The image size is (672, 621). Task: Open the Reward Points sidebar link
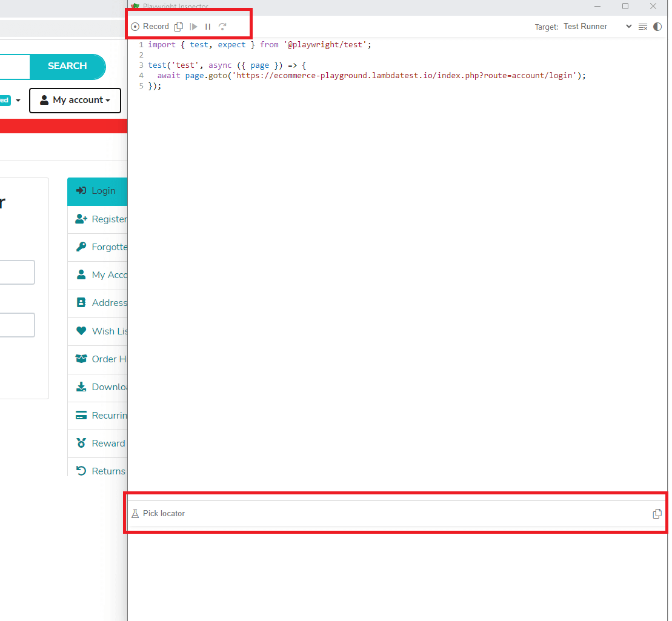pyautogui.click(x=98, y=443)
